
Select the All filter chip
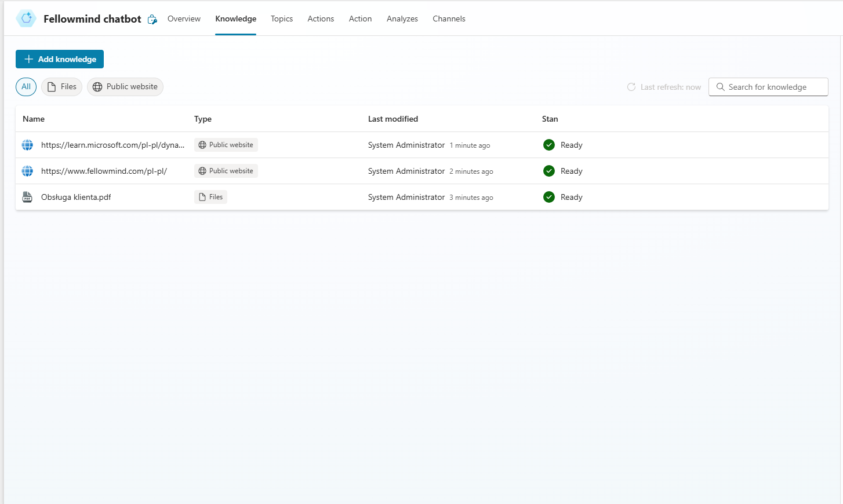[x=26, y=87]
